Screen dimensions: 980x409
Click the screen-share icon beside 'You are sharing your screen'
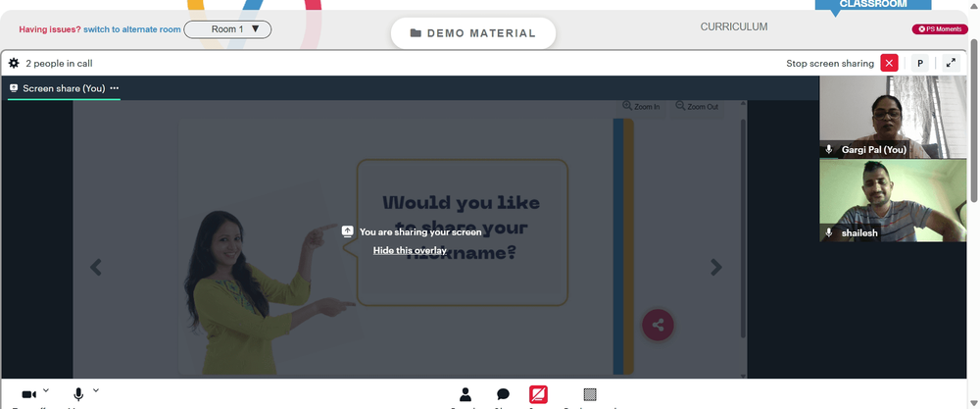tap(348, 231)
